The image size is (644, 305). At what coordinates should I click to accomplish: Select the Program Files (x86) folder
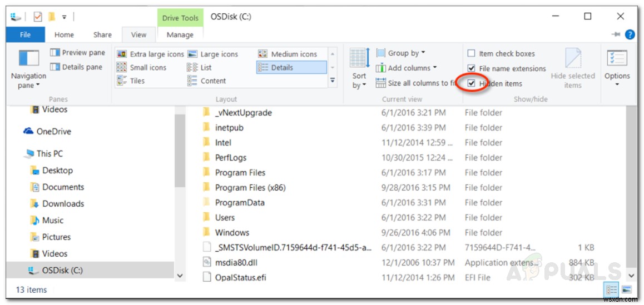[x=250, y=188]
